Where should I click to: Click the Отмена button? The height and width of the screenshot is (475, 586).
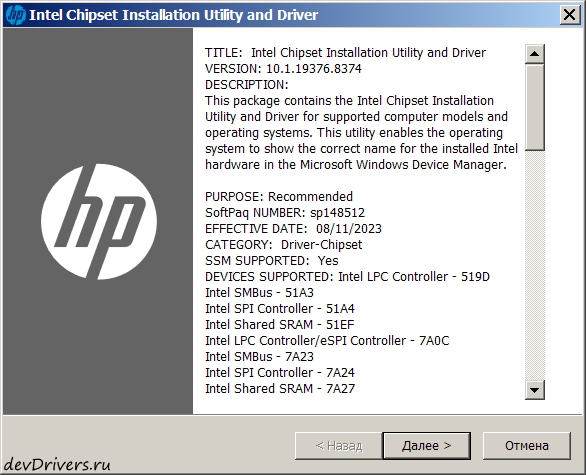527,446
